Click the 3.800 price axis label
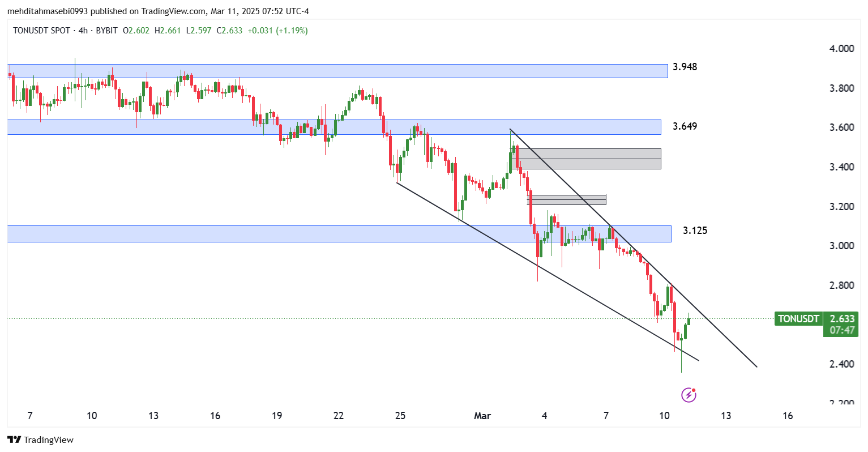This screenshot has height=452, width=868. (842, 88)
